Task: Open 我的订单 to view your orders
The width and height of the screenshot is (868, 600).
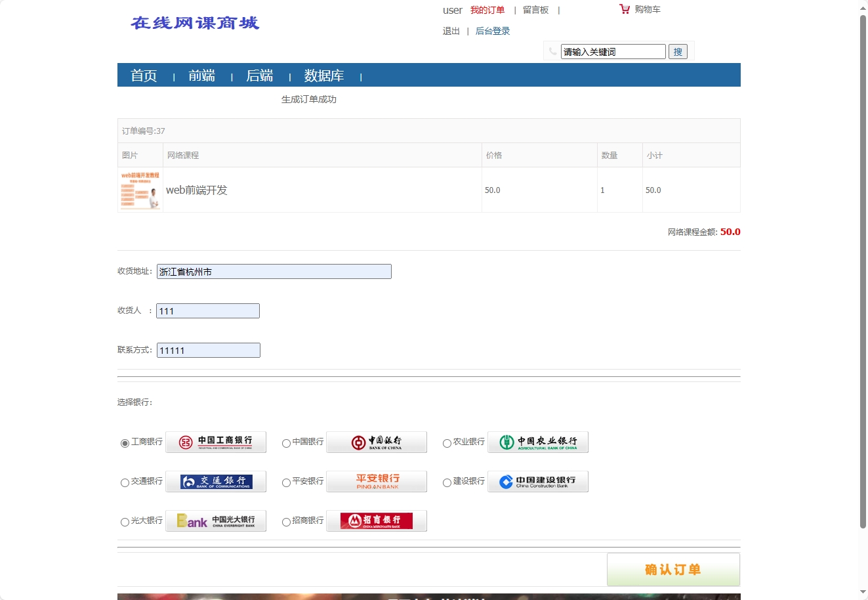Action: pyautogui.click(x=487, y=10)
